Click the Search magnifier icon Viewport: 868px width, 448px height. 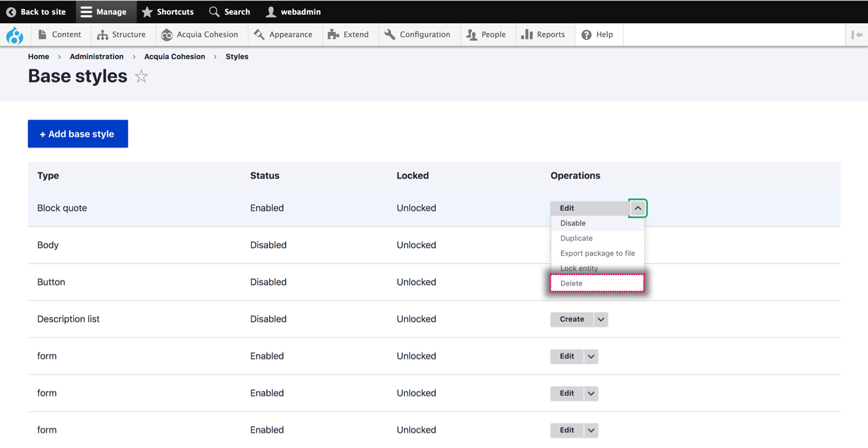(x=214, y=12)
